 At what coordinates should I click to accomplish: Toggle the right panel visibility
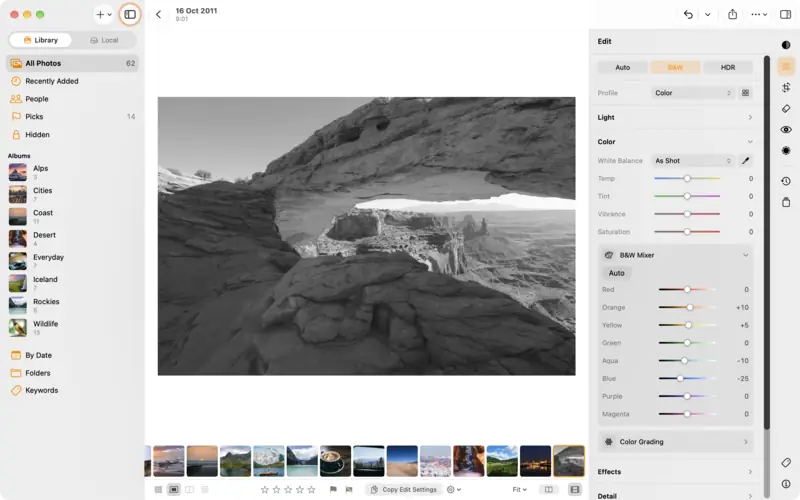786,15
